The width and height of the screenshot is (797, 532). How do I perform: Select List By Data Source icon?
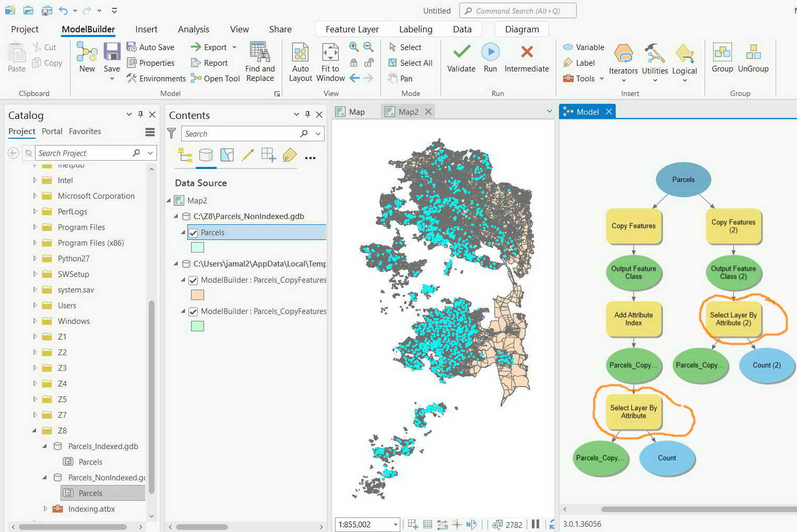tap(206, 155)
